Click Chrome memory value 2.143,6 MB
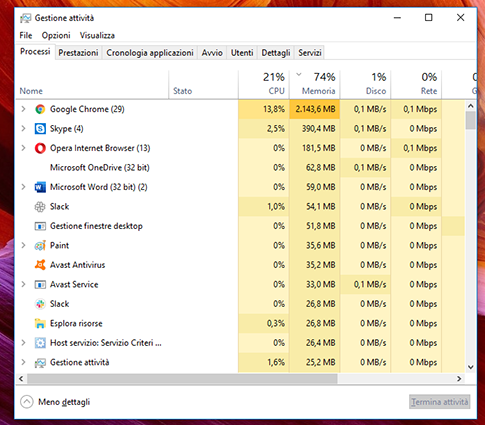The image size is (485, 425). 315,109
